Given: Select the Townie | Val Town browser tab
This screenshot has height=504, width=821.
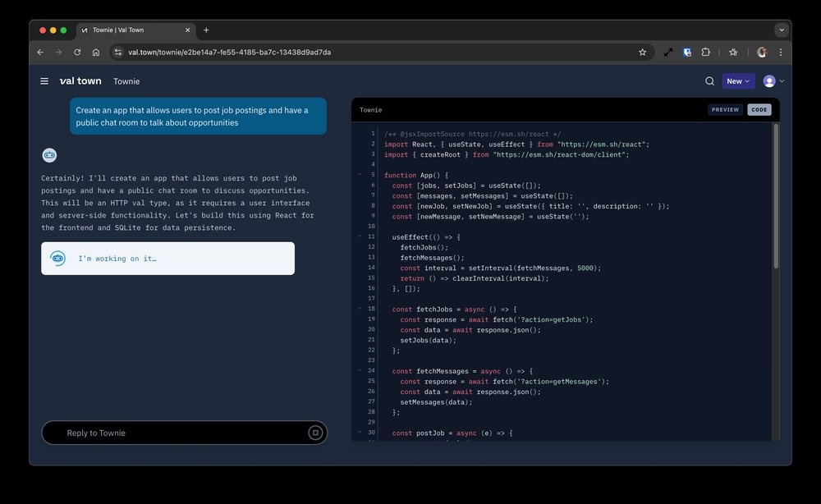Looking at the screenshot, I should tap(136, 30).
